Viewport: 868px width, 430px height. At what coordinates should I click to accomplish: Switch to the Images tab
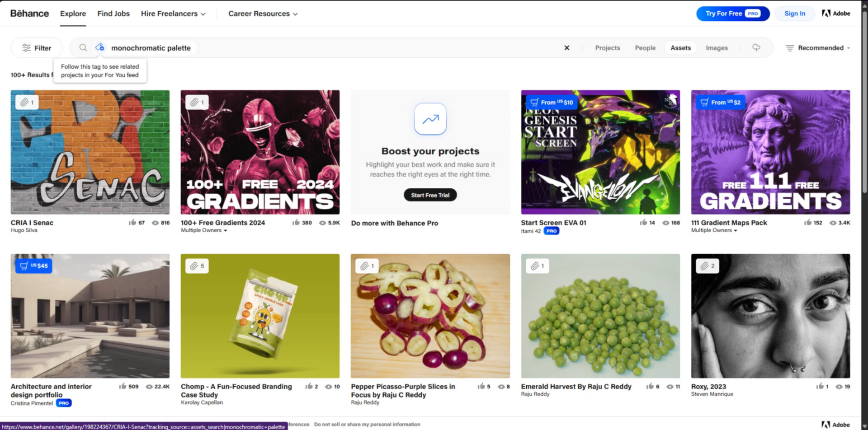tap(717, 48)
